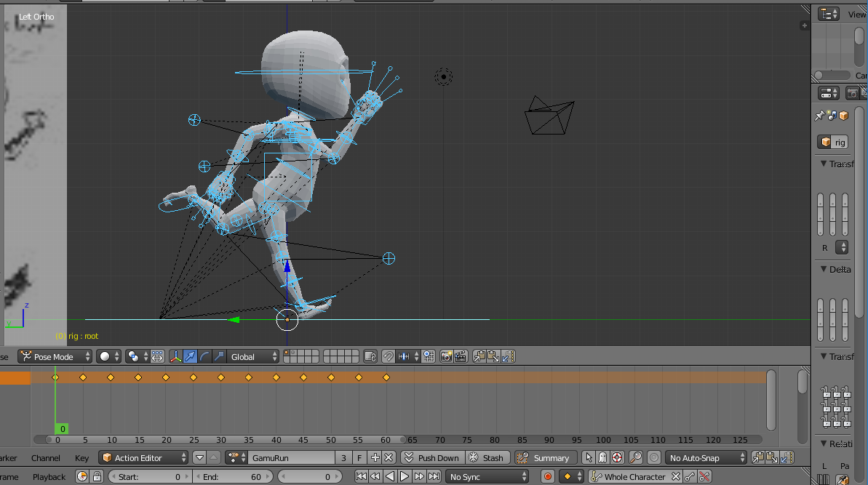868x485 pixels.
Task: Click the OpenGL render animation clapper icon
Action: [x=461, y=356]
